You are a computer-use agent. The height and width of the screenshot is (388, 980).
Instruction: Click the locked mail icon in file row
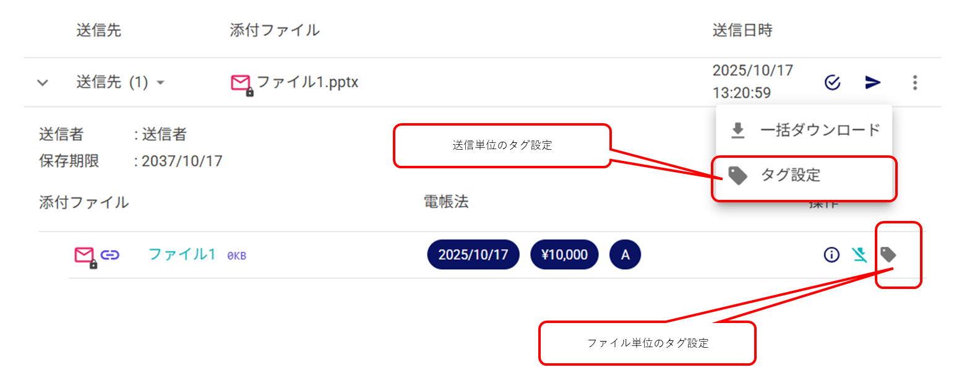(84, 255)
